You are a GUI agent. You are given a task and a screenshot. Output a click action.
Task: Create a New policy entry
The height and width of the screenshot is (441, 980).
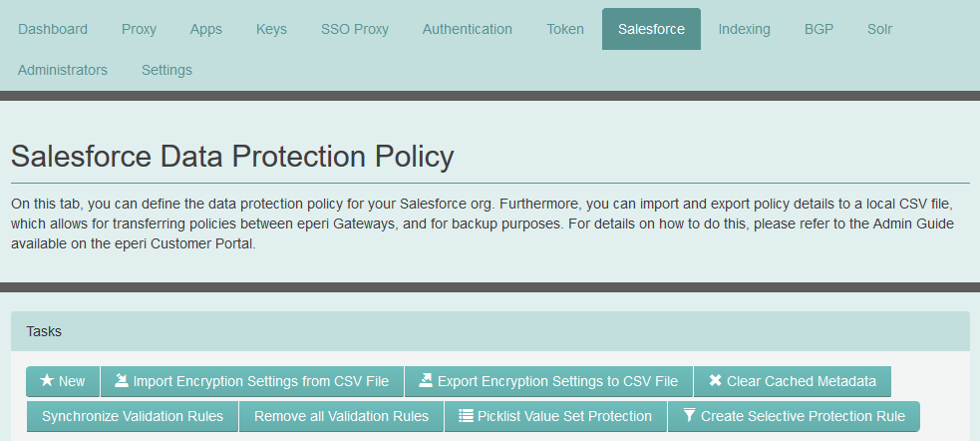pyautogui.click(x=63, y=381)
